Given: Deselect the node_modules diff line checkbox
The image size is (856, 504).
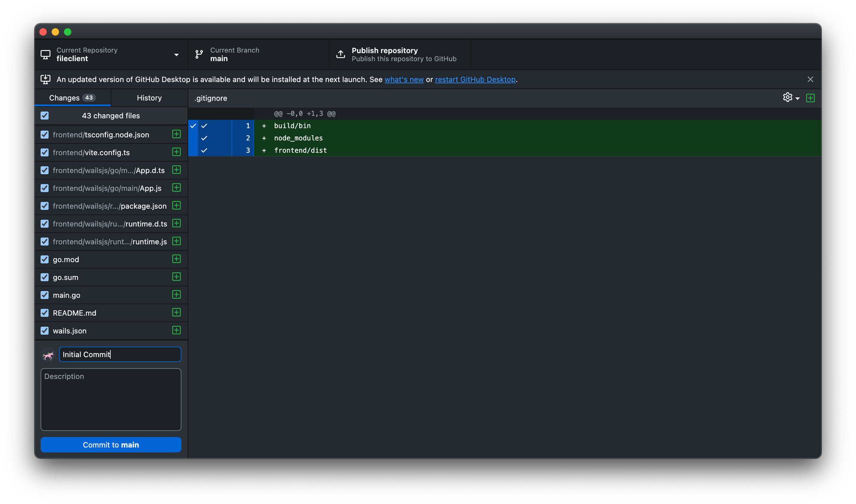Looking at the screenshot, I should (x=205, y=138).
